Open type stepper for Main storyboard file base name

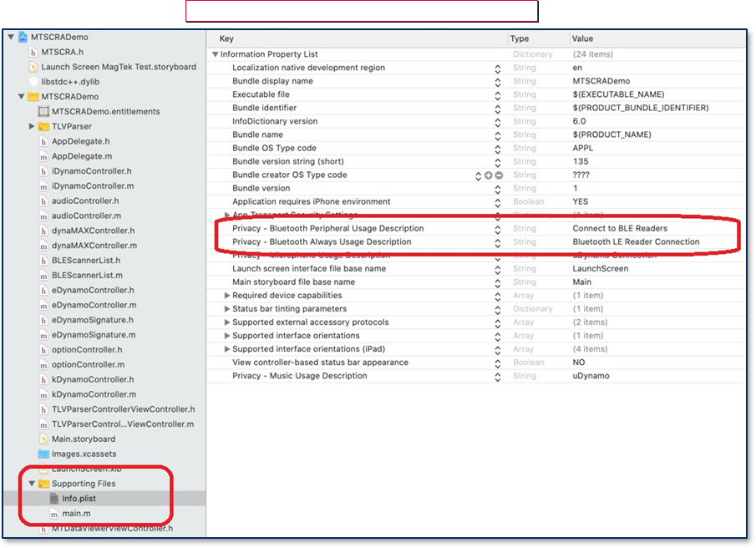tap(498, 283)
